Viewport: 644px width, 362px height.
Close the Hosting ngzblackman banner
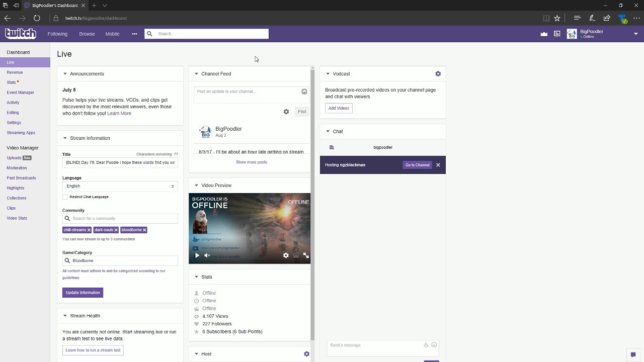[438, 165]
